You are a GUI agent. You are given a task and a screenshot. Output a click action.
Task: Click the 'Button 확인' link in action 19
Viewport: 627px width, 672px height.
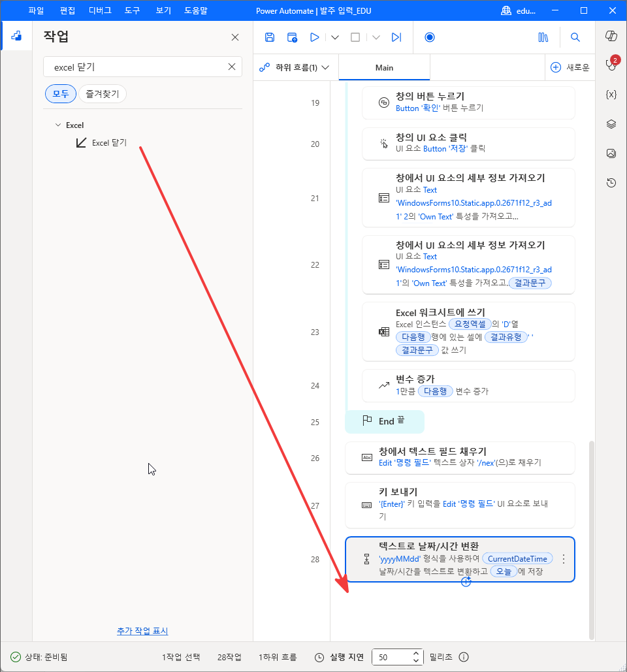tap(418, 108)
